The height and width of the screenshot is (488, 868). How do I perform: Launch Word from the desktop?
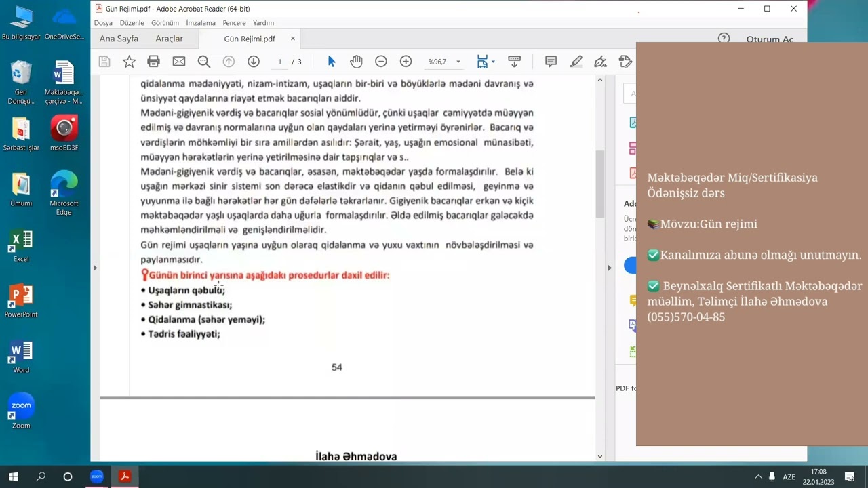coord(21,357)
